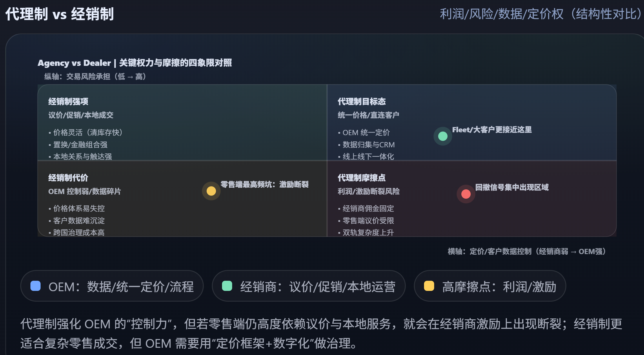644x355 pixels.
Task: Click the yellow 激励断裂 marker dot
Action: [211, 191]
